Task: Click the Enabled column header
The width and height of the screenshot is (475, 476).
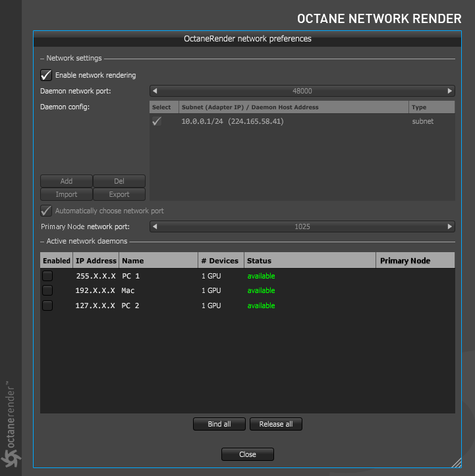Action: pyautogui.click(x=57, y=261)
